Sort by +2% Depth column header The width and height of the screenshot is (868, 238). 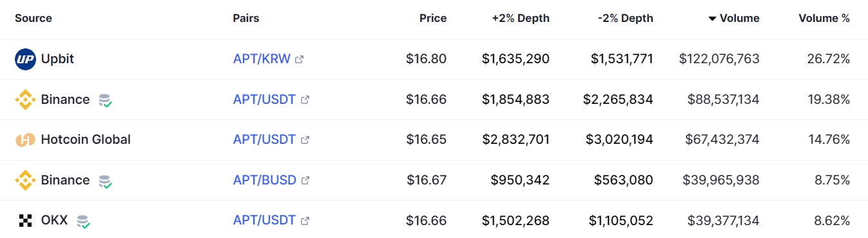tap(521, 18)
